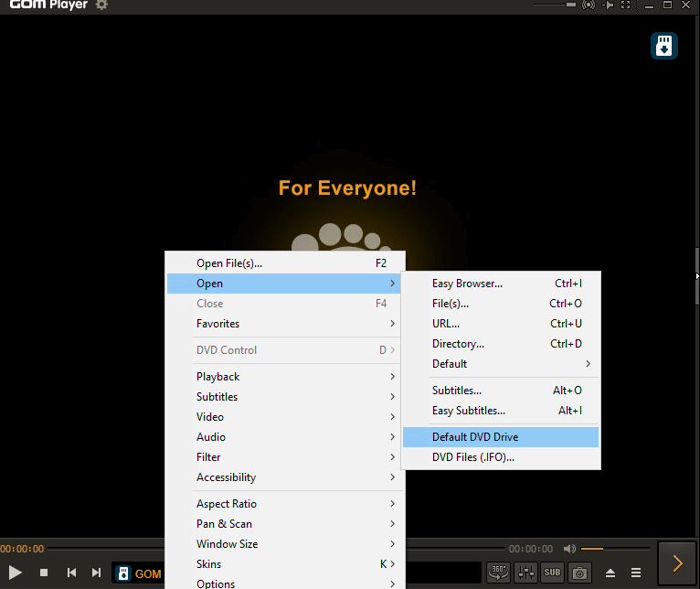Expand the Playback submenu
The height and width of the screenshot is (589, 700).
(284, 377)
